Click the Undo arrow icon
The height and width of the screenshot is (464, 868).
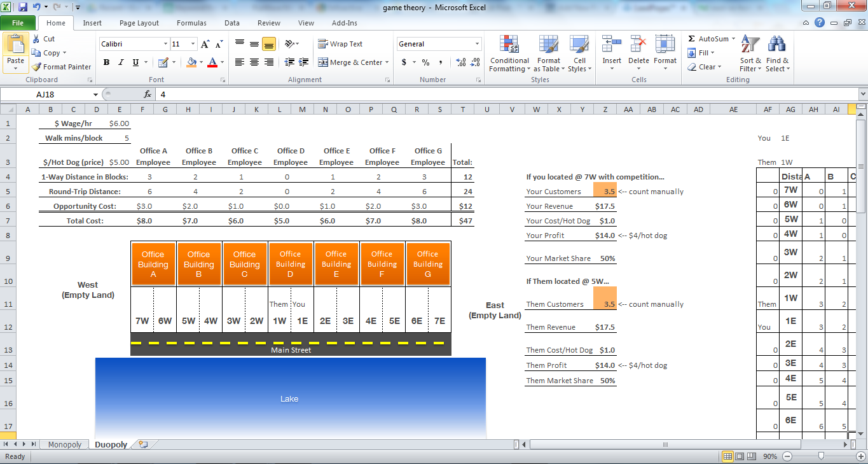pos(37,7)
